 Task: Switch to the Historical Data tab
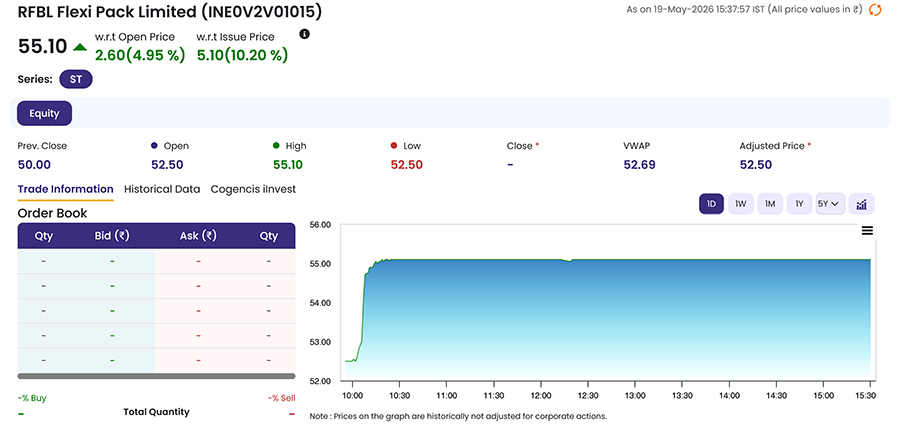point(162,189)
